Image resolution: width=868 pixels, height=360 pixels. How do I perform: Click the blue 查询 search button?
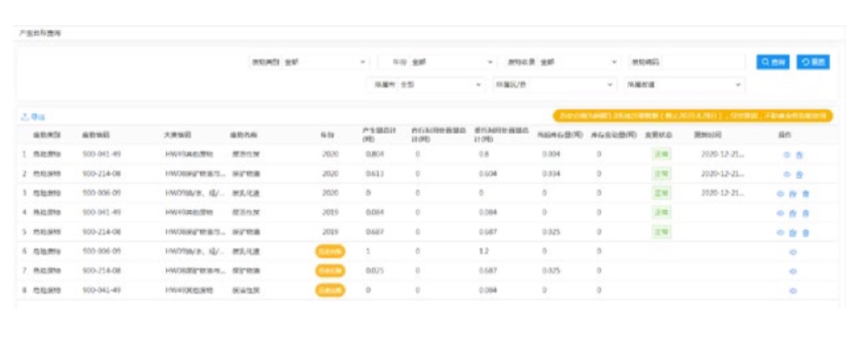pyautogui.click(x=772, y=63)
